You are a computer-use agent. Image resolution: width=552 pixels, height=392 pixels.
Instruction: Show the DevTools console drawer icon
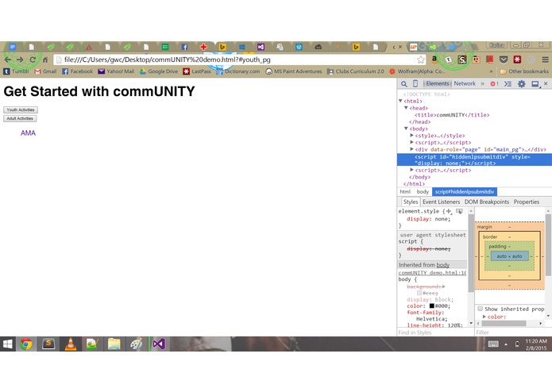pos(508,83)
